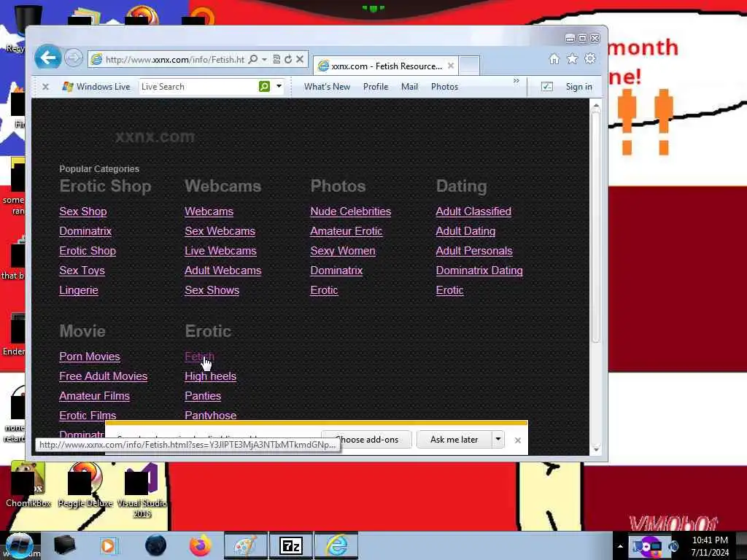The image size is (747, 560).
Task: Launch the media player taskbar icon
Action: pyautogui.click(x=109, y=545)
